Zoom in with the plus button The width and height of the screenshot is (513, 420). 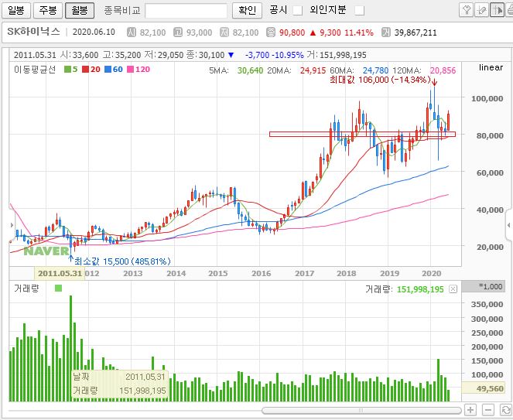470,409
